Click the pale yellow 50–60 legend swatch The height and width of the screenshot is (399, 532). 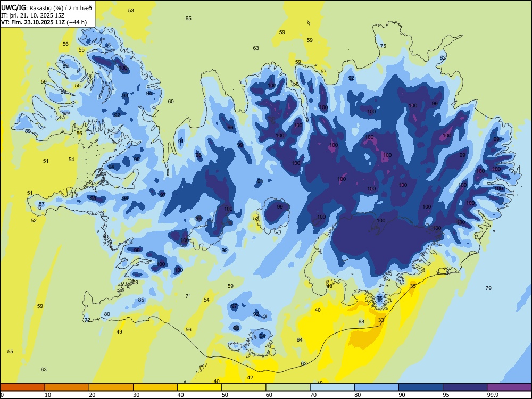tap(244, 387)
